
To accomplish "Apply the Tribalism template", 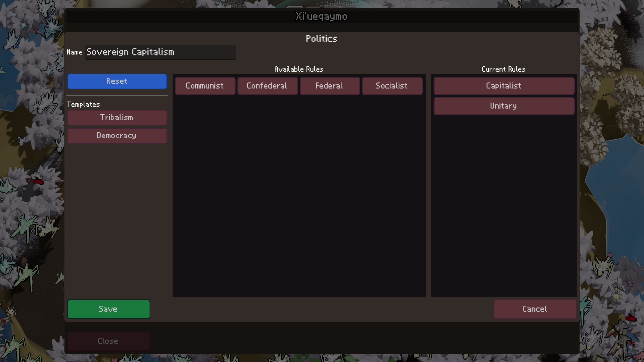I will pos(117,117).
